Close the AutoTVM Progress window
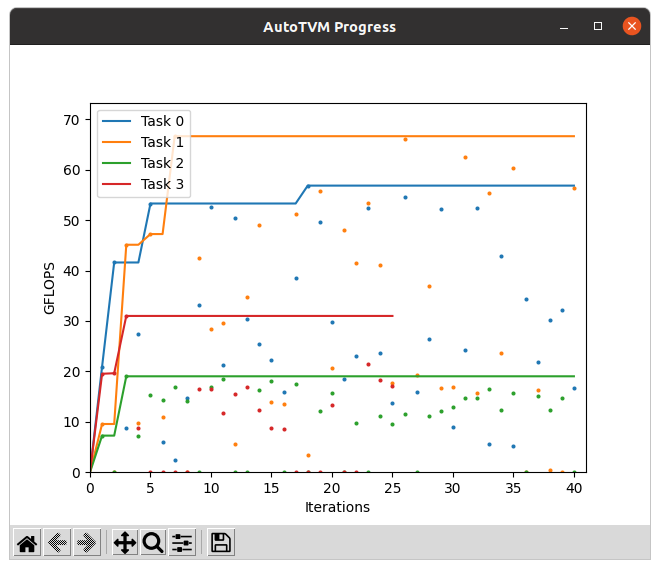The height and width of the screenshot is (569, 660). (x=632, y=26)
